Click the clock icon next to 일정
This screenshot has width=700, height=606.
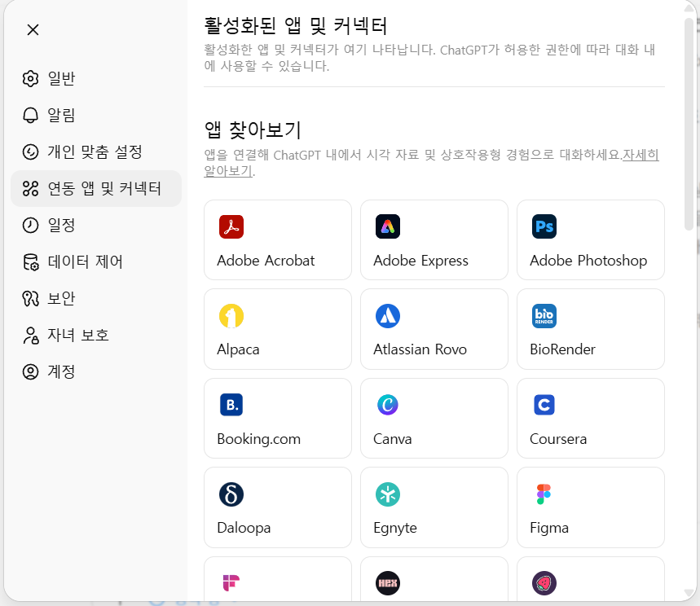[30, 225]
